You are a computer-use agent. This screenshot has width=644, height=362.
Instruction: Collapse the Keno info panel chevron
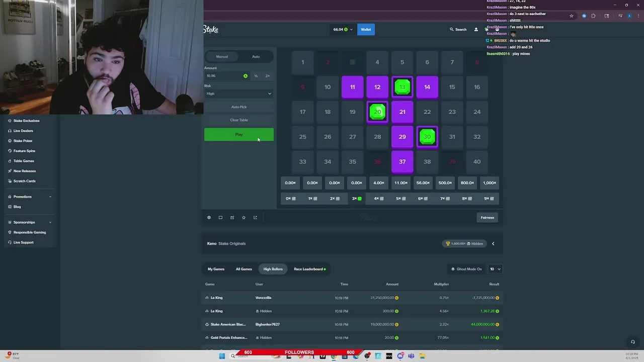493,244
